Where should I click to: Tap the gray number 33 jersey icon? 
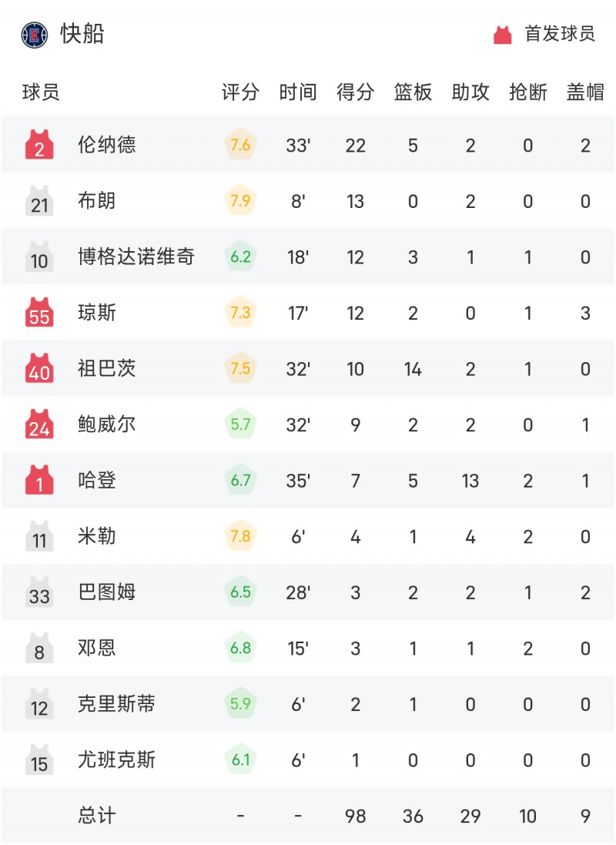[39, 592]
